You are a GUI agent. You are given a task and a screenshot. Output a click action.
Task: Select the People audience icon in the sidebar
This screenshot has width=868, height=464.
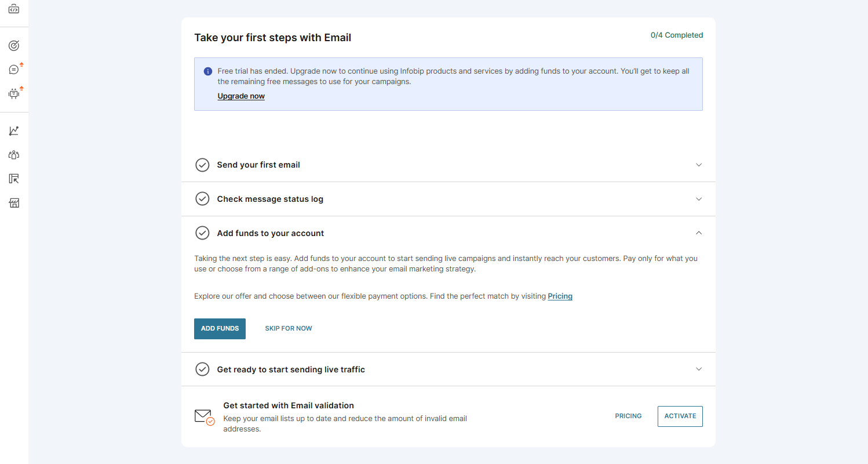click(14, 154)
